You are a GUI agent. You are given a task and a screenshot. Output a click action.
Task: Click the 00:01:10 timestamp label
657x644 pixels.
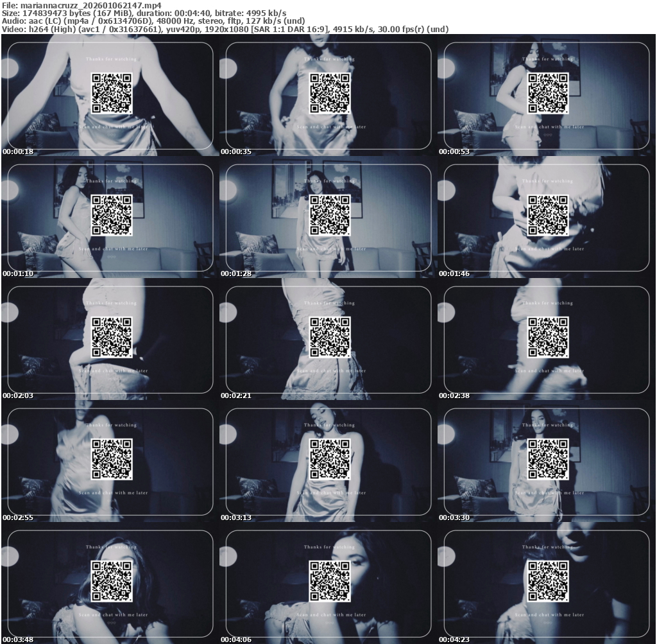(x=18, y=274)
